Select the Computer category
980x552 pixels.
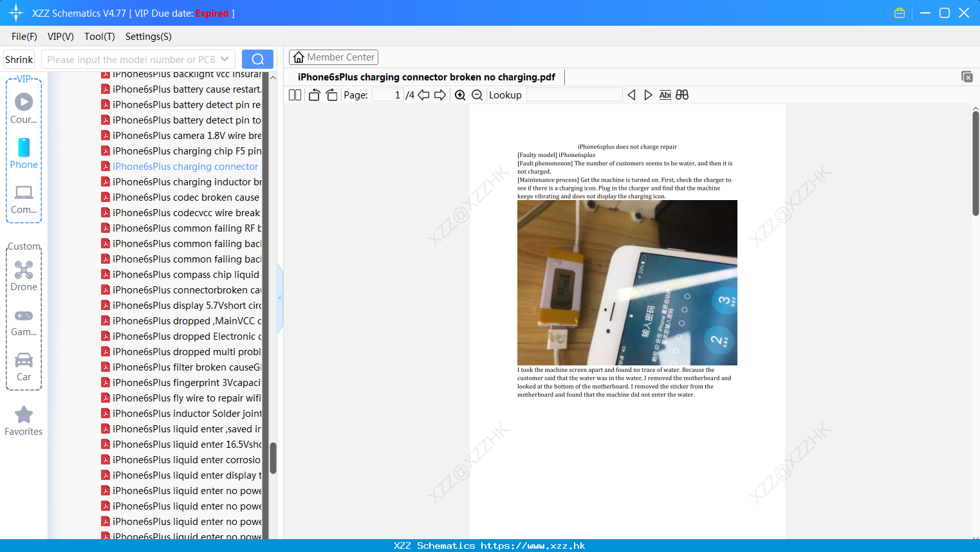tap(24, 199)
